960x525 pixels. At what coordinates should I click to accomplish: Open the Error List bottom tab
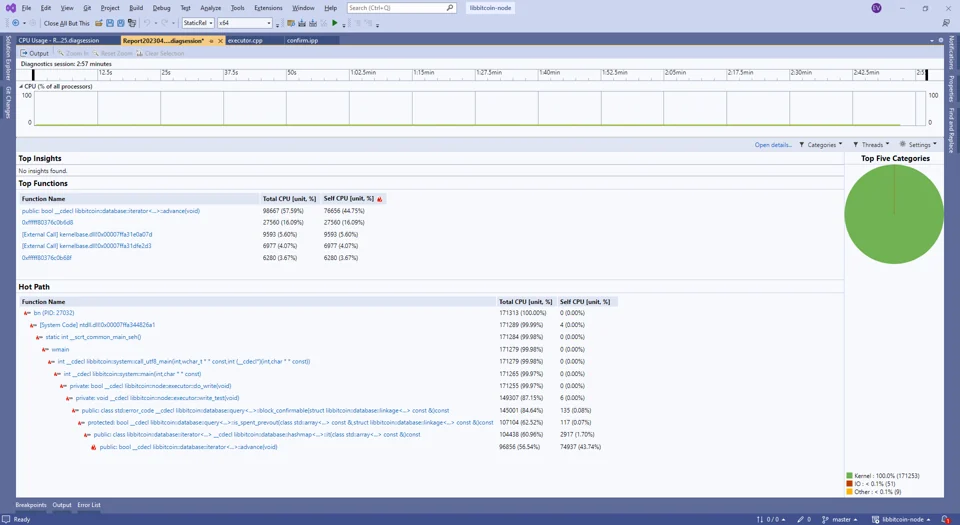pos(89,505)
